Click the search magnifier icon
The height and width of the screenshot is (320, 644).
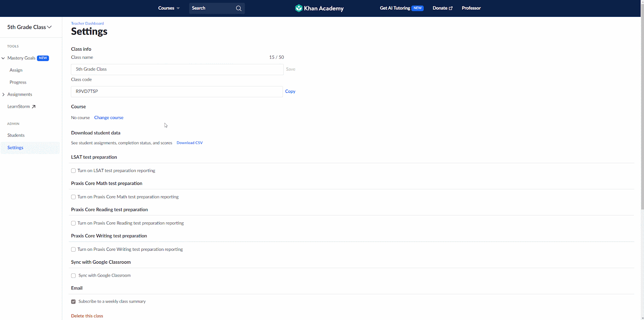click(x=239, y=8)
